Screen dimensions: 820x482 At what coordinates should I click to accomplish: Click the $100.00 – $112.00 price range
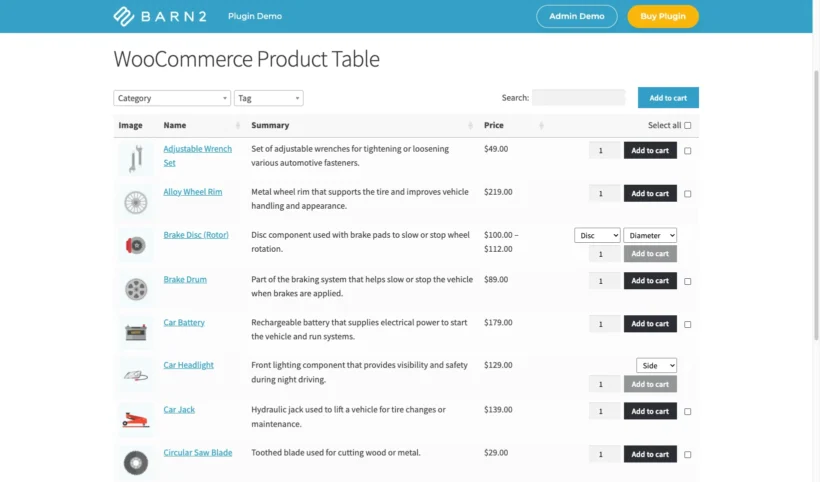pyautogui.click(x=501, y=242)
